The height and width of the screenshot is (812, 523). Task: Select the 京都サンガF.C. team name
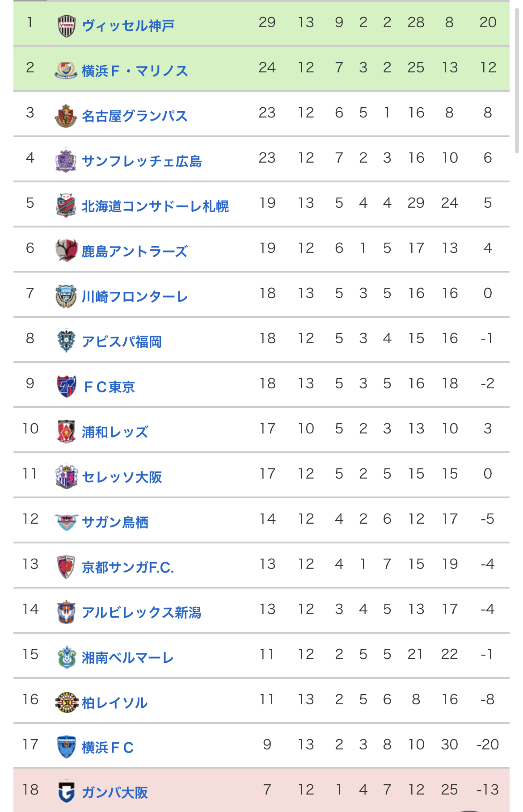[128, 568]
